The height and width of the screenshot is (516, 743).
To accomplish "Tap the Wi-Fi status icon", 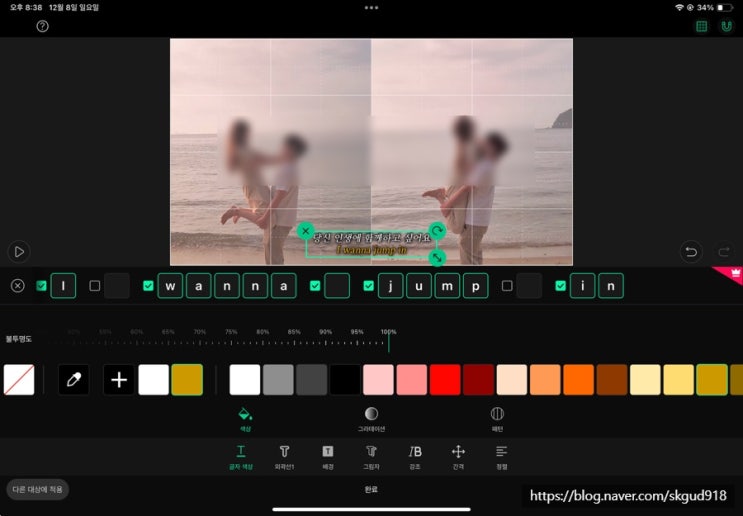I will pyautogui.click(x=679, y=8).
